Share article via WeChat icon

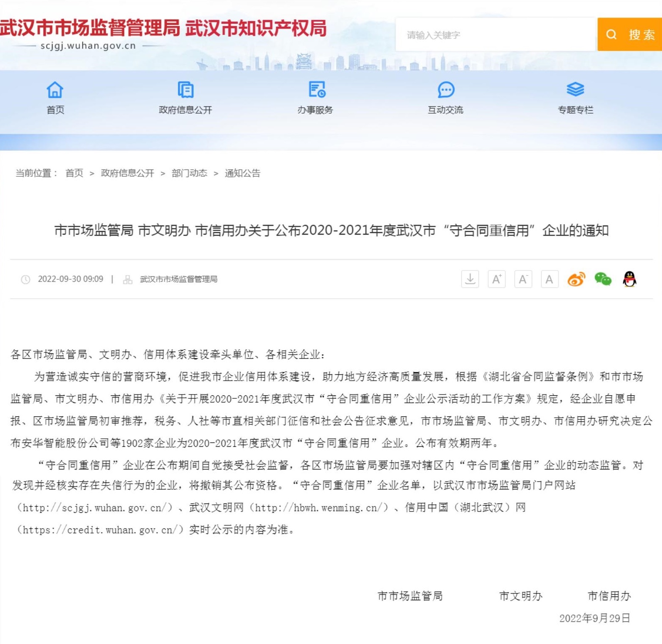click(603, 279)
